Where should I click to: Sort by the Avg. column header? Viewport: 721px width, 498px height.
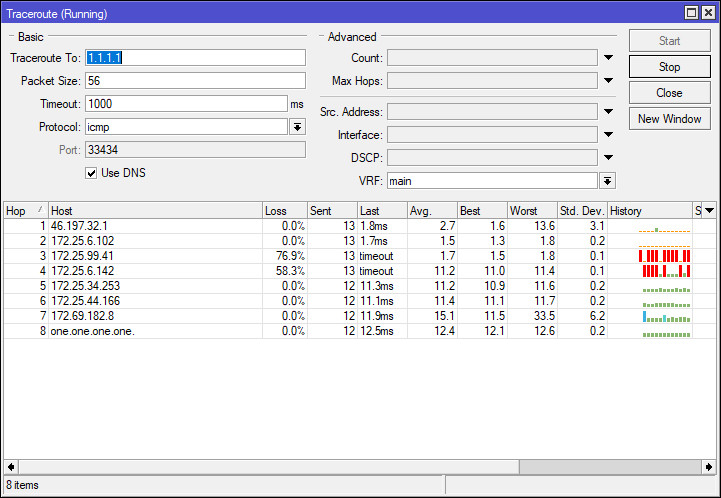coord(432,211)
